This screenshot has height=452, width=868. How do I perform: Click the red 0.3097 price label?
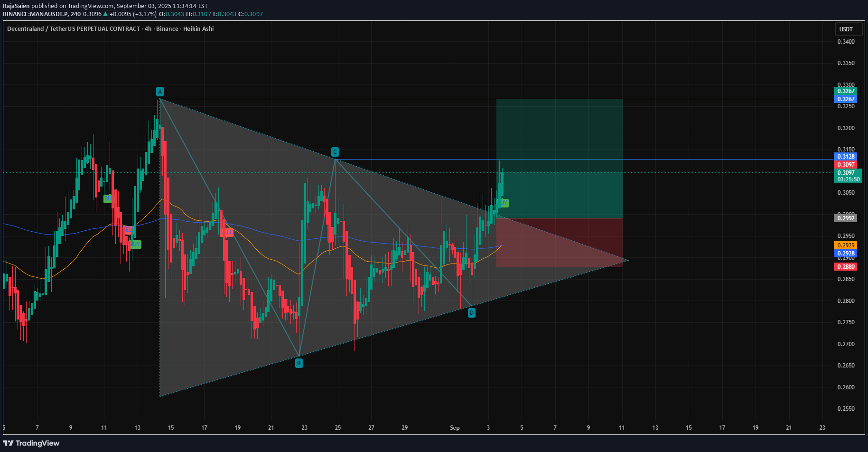(x=845, y=165)
